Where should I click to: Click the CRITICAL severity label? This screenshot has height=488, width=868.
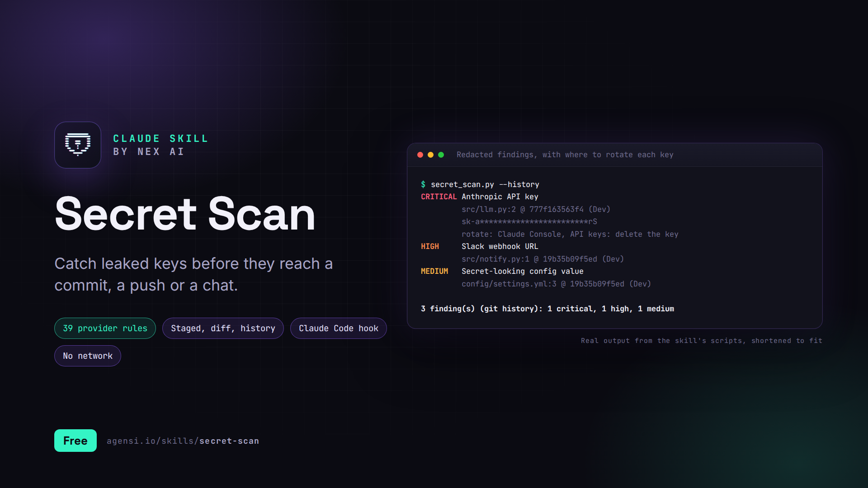439,197
